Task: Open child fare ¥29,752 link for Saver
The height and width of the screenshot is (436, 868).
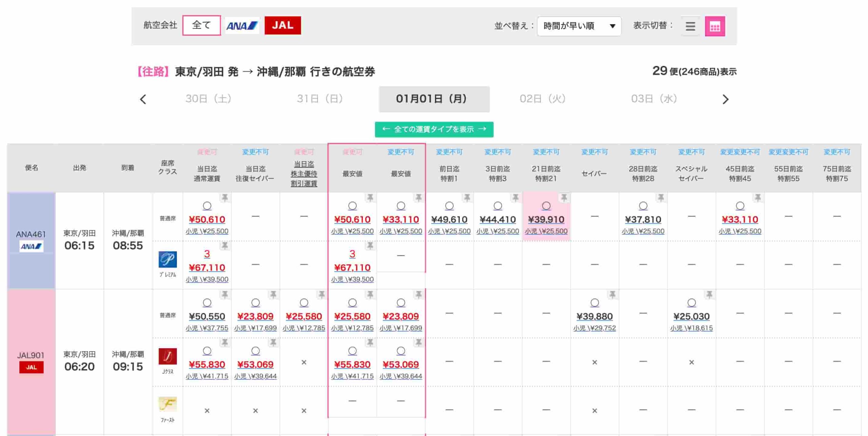Action: tap(594, 328)
